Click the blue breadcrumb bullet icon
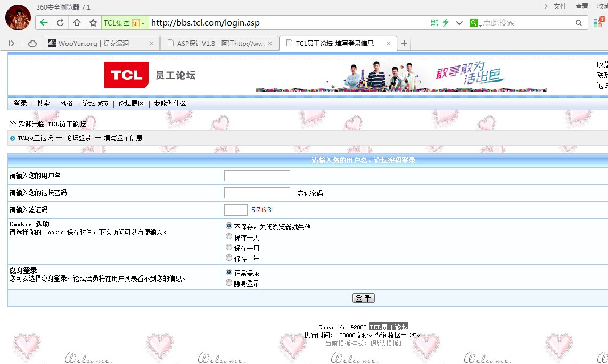The height and width of the screenshot is (364, 608). pos(12,138)
